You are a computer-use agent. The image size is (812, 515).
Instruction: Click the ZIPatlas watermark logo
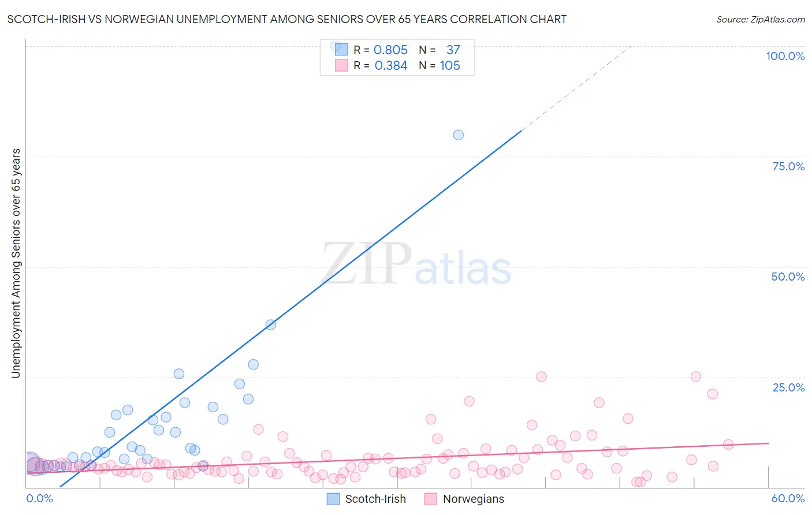[416, 264]
